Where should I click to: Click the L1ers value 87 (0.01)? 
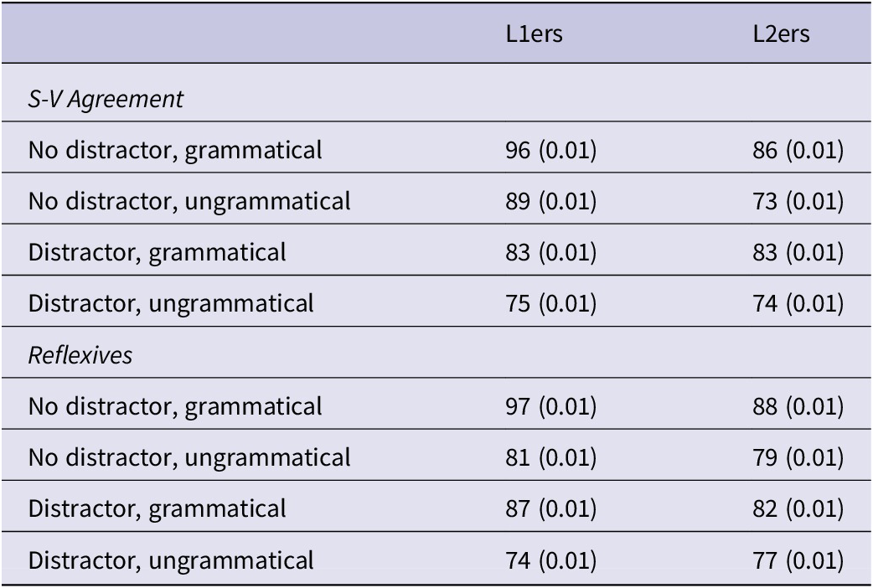coord(551,509)
